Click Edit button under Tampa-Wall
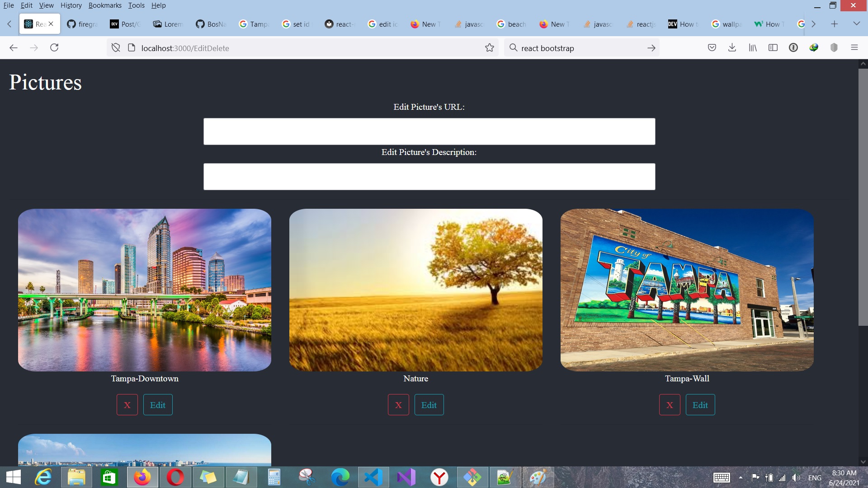The image size is (868, 488). click(700, 405)
